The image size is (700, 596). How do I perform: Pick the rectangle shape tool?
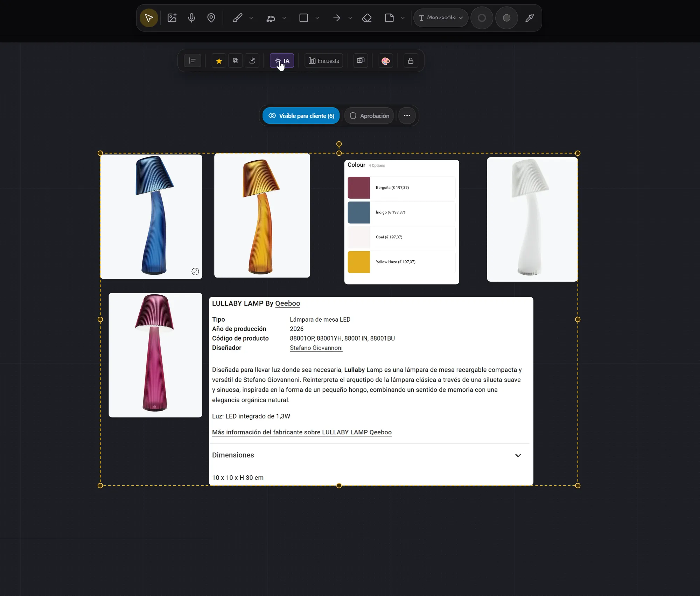click(x=303, y=18)
